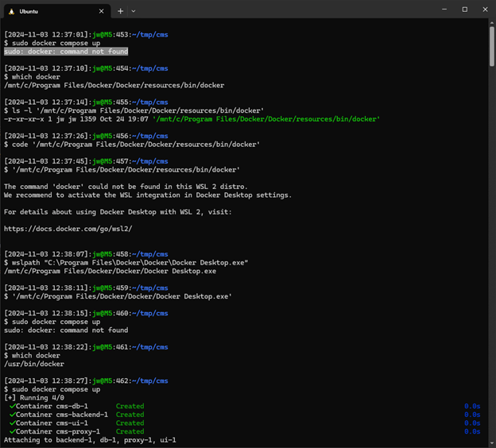
Task: Click the '[+] Running 4/0' line
Action: [x=35, y=397]
